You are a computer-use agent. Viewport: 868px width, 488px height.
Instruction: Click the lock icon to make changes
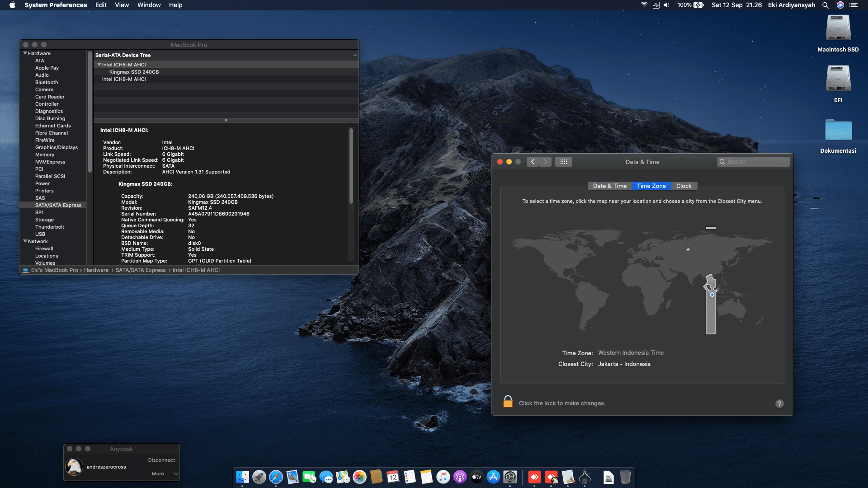pyautogui.click(x=508, y=402)
